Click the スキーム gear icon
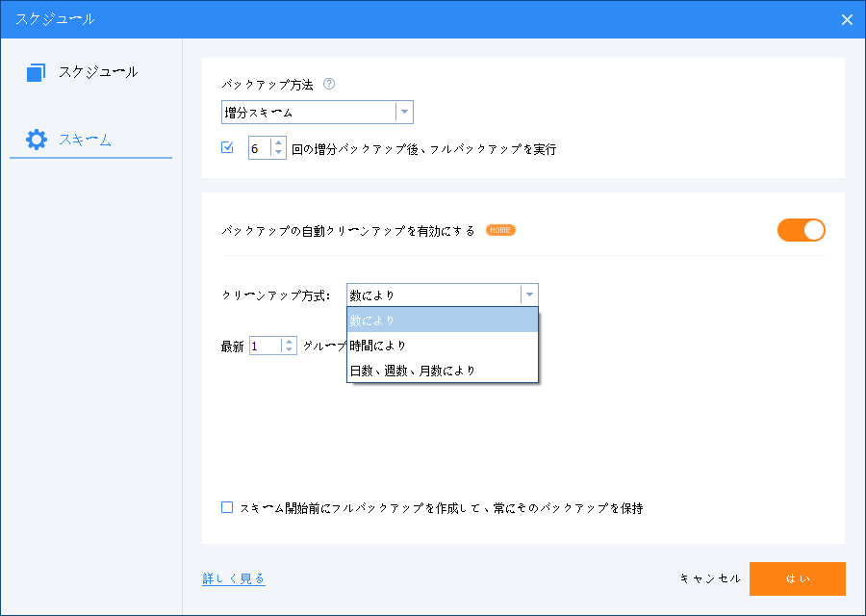This screenshot has width=866, height=616. pos(37,140)
